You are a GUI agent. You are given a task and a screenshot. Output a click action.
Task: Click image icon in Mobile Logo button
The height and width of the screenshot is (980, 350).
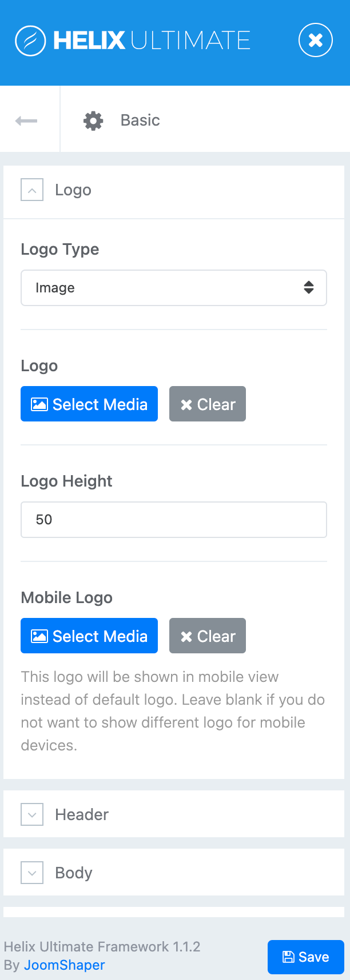(x=39, y=636)
